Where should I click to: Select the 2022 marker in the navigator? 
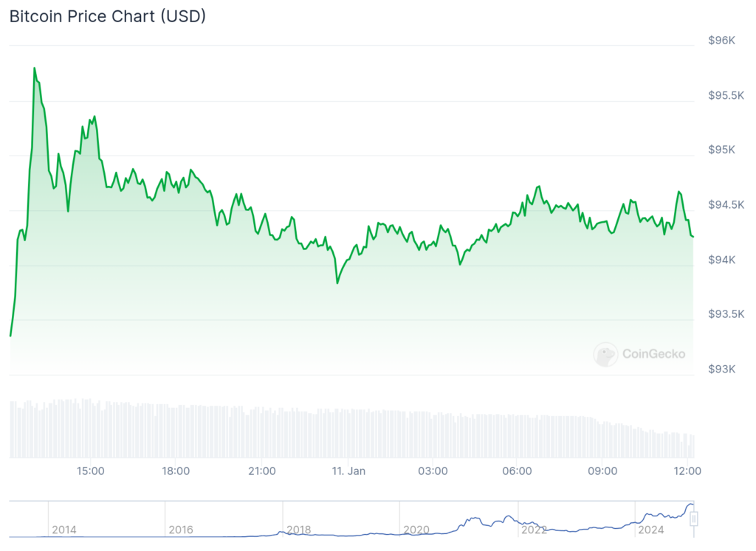[533, 530]
